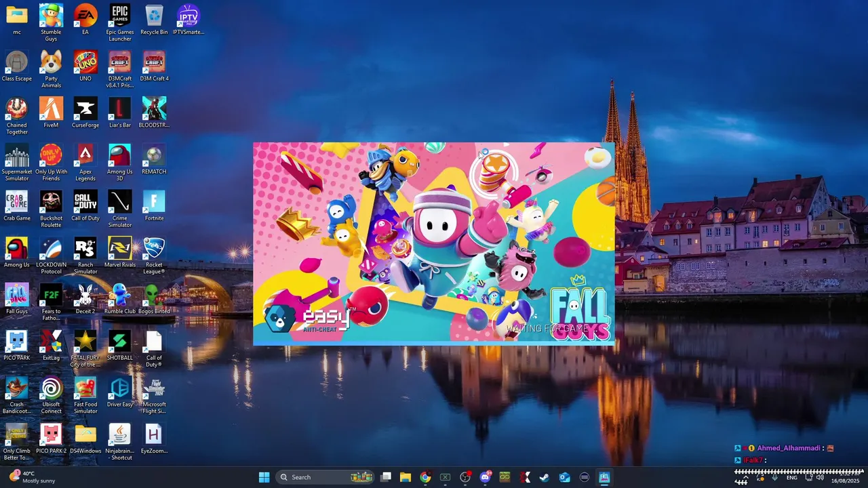Launch Apex Legends shortcut
Screen dimensions: 868x488
85,163
